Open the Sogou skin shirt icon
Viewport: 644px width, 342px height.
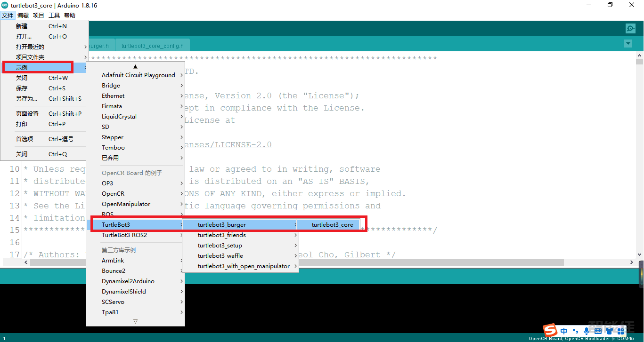(609, 331)
